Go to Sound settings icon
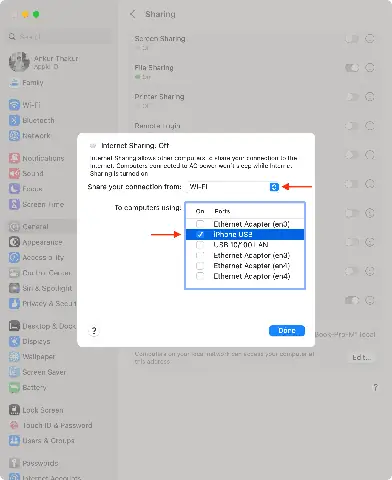Image resolution: width=392 pixels, height=480 pixels. tap(14, 173)
